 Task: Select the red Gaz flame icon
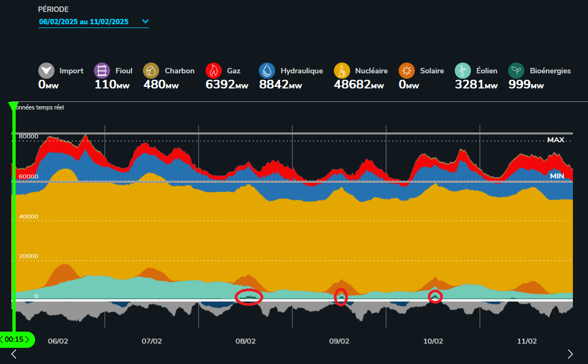pos(214,71)
